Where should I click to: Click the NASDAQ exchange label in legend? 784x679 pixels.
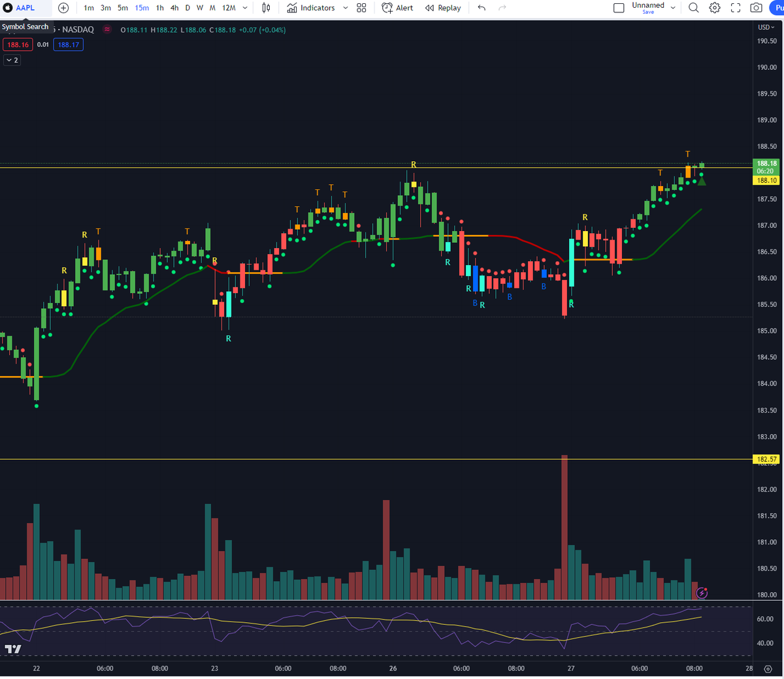click(78, 29)
